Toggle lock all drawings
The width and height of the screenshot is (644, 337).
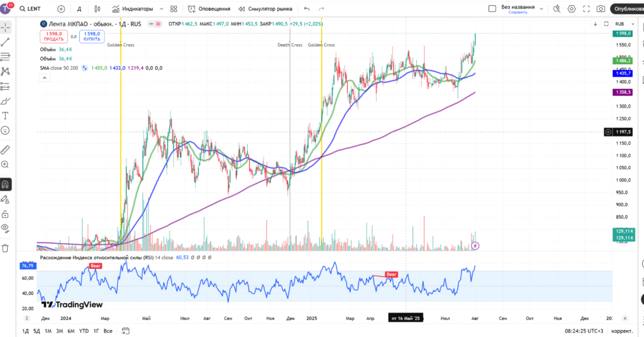pos(5,214)
